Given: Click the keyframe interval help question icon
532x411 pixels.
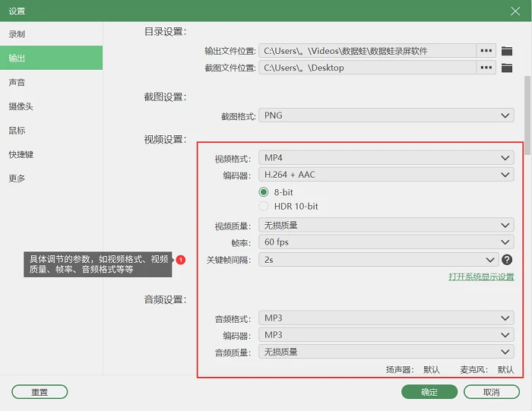Looking at the screenshot, I should [507, 260].
